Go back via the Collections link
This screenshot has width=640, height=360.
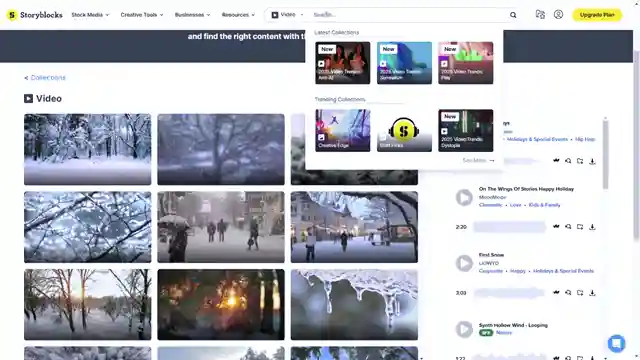point(45,78)
